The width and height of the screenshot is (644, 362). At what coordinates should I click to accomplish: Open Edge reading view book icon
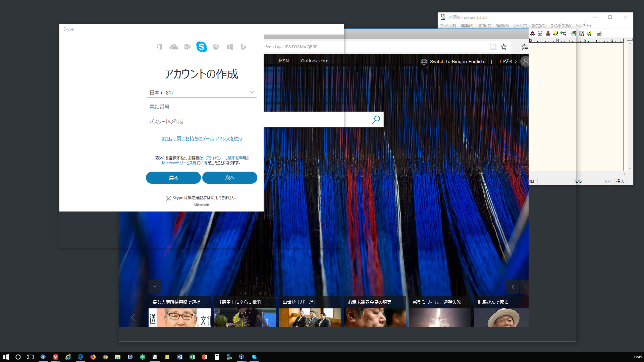pyautogui.click(x=493, y=47)
